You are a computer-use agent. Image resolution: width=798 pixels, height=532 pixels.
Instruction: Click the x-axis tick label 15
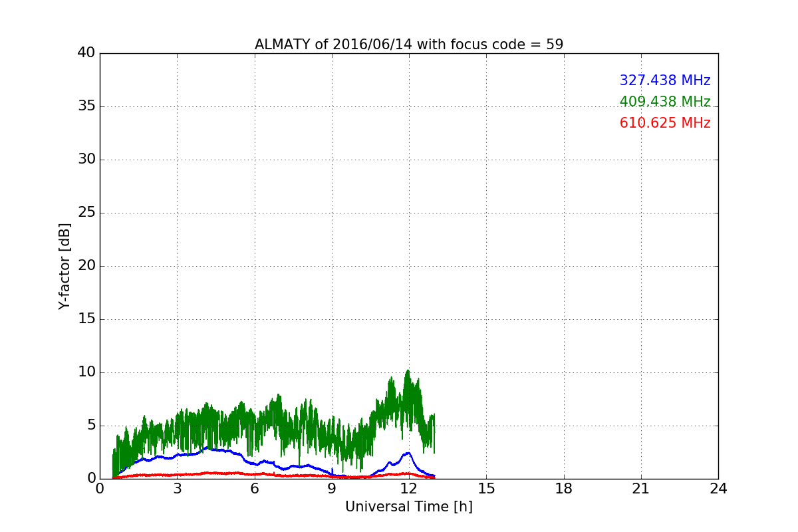pyautogui.click(x=486, y=488)
